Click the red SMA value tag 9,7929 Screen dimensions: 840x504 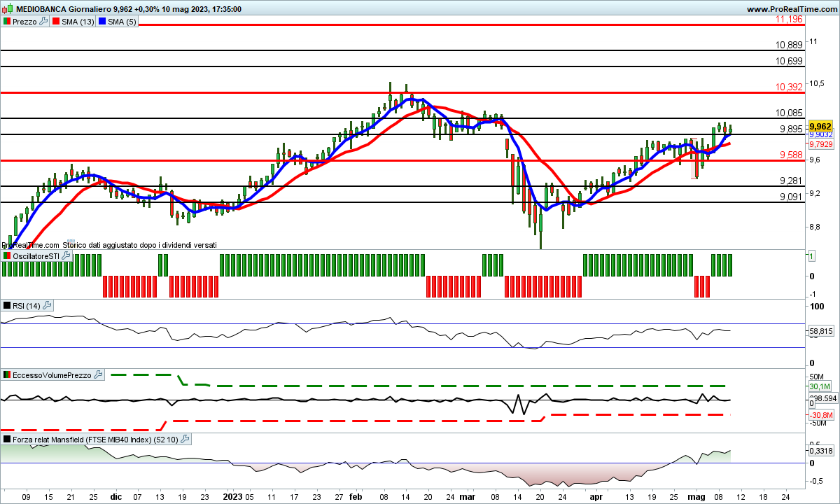pos(820,144)
